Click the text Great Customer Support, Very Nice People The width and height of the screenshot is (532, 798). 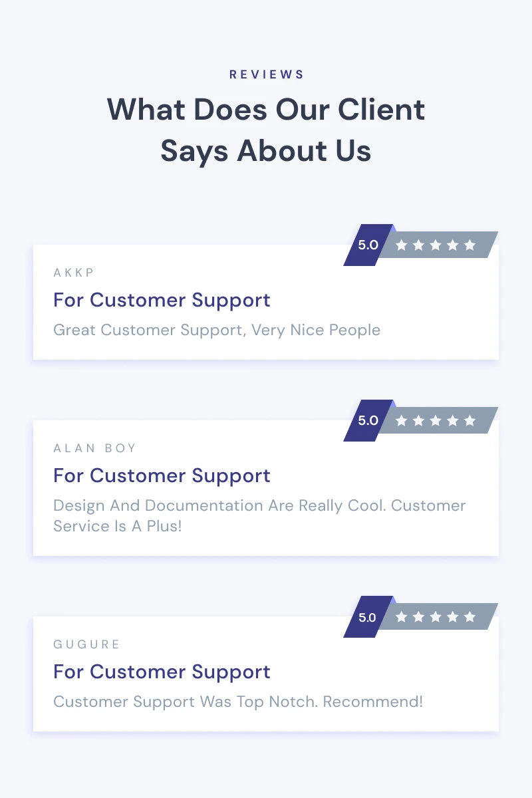(217, 331)
